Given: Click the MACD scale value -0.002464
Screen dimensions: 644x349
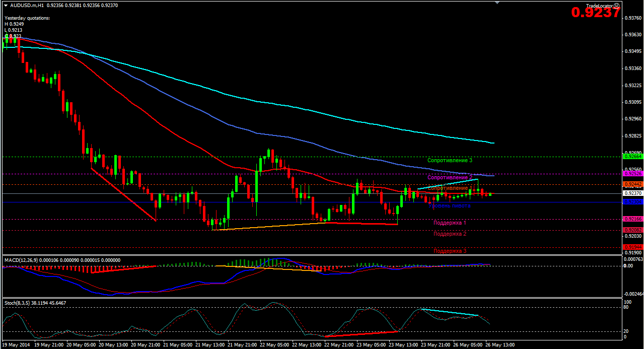Looking at the screenshot, I should coord(633,294).
